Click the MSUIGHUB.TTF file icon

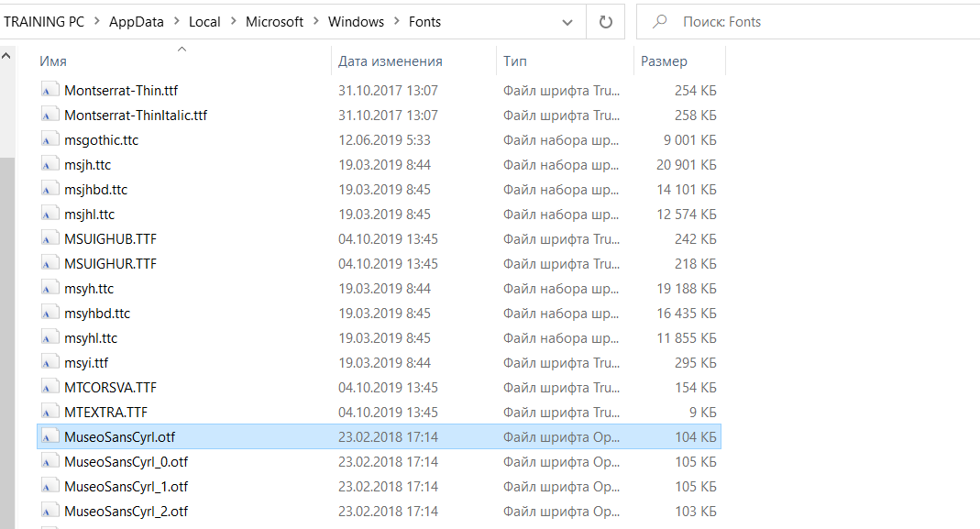[x=50, y=239]
